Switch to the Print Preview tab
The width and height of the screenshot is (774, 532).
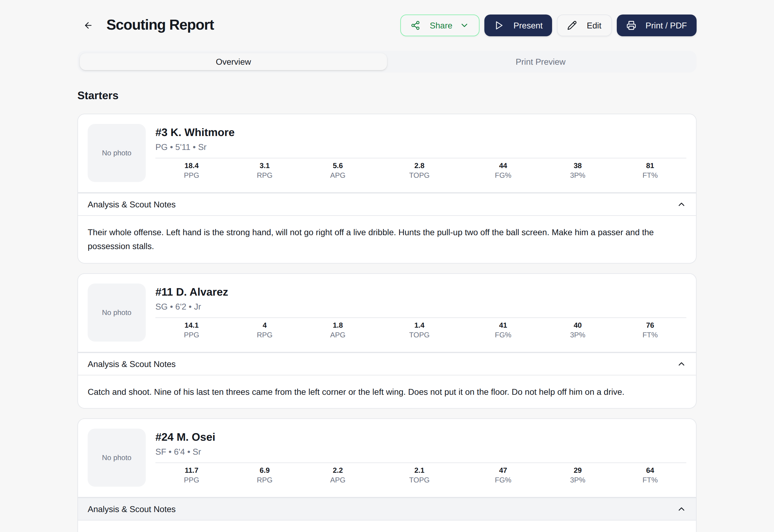541,62
